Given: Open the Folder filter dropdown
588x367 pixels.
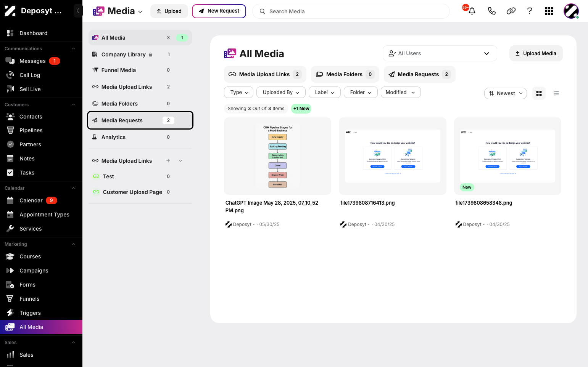Looking at the screenshot, I should [361, 92].
